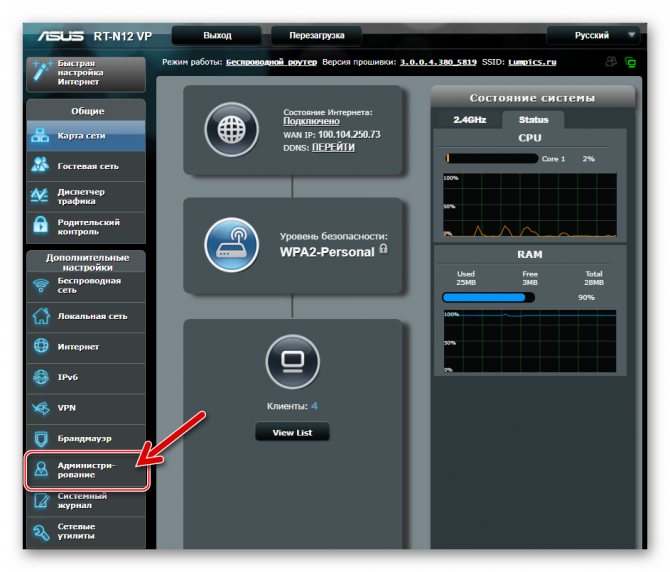Click the 2% CPU usage value
This screenshot has width=670, height=572.
click(588, 159)
